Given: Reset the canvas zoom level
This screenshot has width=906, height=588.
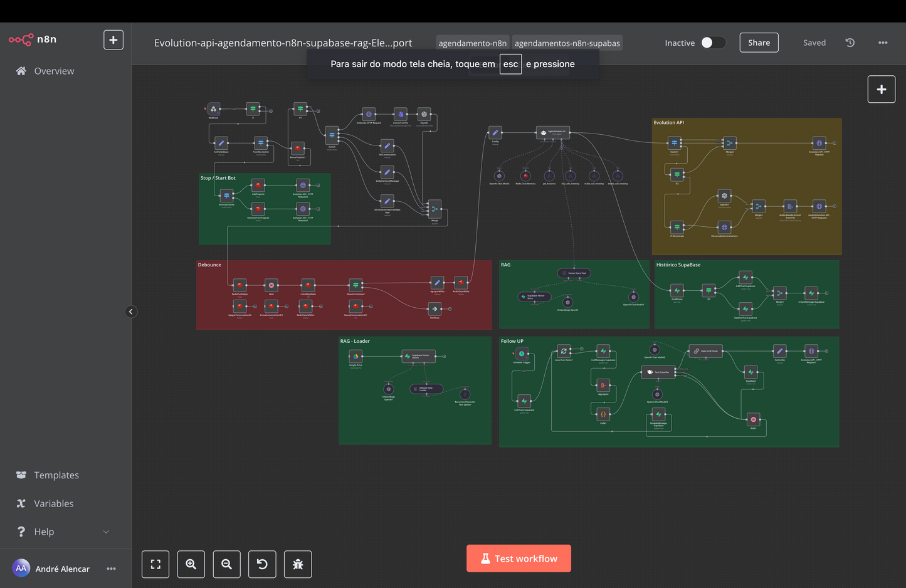Looking at the screenshot, I should 262,564.
